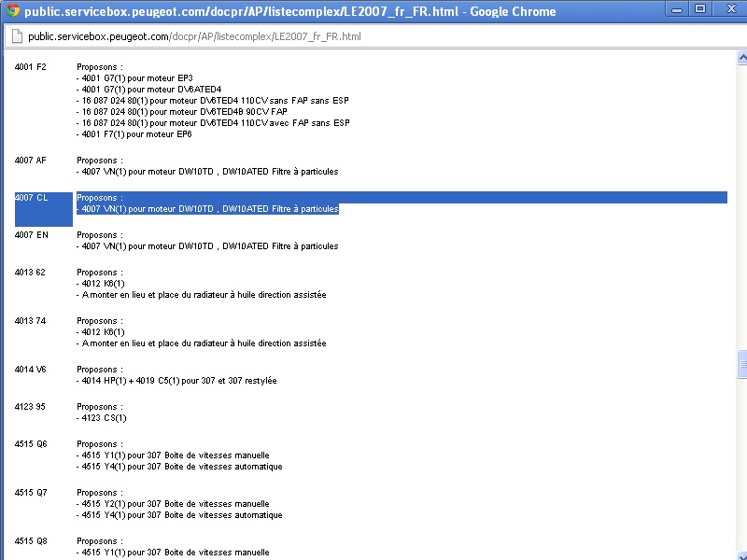Image resolution: width=747 pixels, height=560 pixels.
Task: Click '4515 Y1(1)' manuelle line under 4515 Q6
Action: point(173,455)
